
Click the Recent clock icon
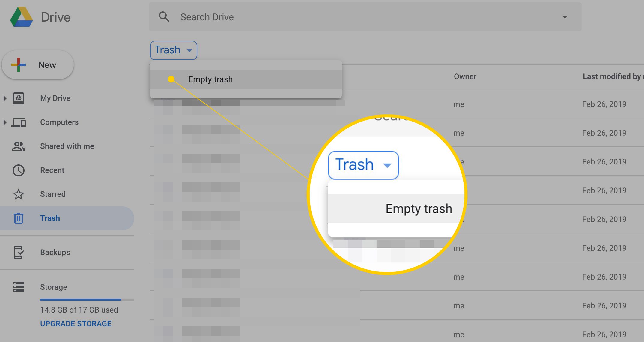19,170
